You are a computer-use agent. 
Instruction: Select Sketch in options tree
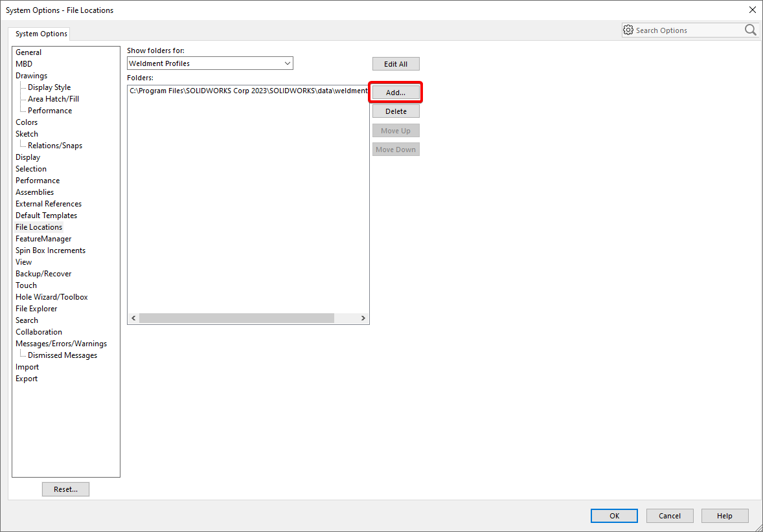click(27, 134)
